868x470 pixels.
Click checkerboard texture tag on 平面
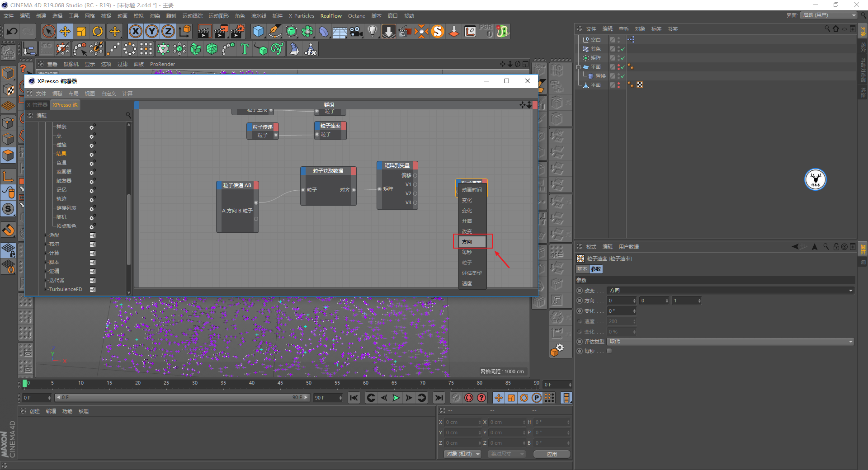pos(640,85)
